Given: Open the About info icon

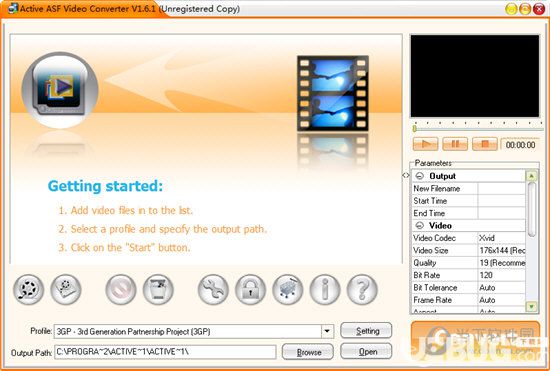Looking at the screenshot, I should point(325,289).
